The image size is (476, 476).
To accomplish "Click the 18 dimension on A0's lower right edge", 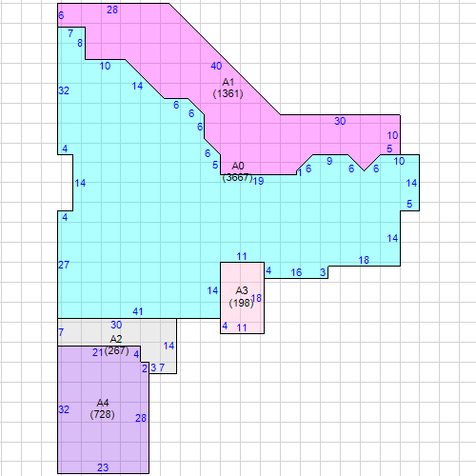I will (x=364, y=260).
